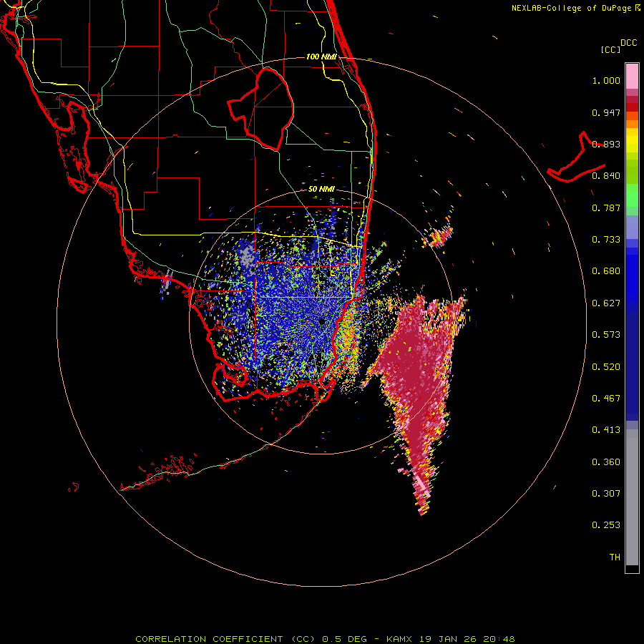Select the 0.787 scale value
This screenshot has width=644, height=644.
click(606, 208)
